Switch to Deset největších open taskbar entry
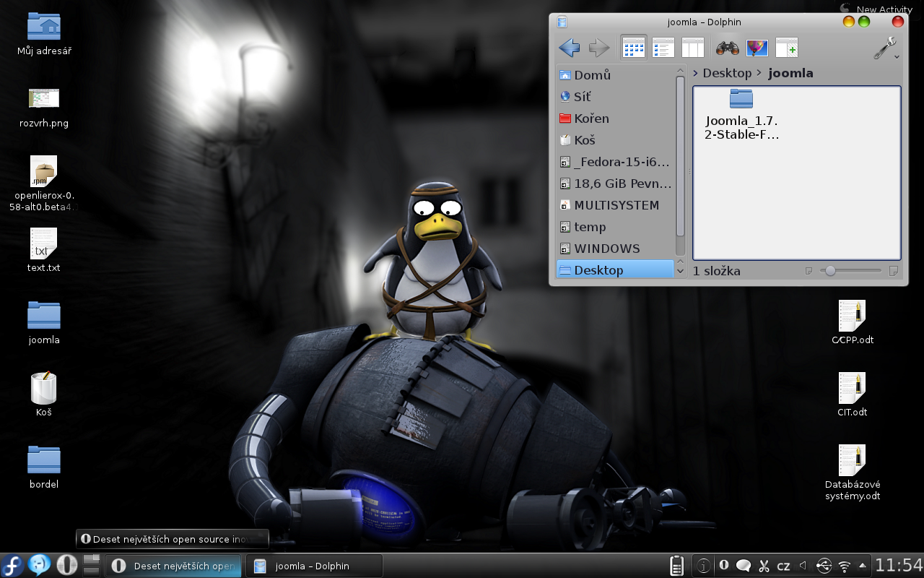This screenshot has height=578, width=924. pos(174,566)
